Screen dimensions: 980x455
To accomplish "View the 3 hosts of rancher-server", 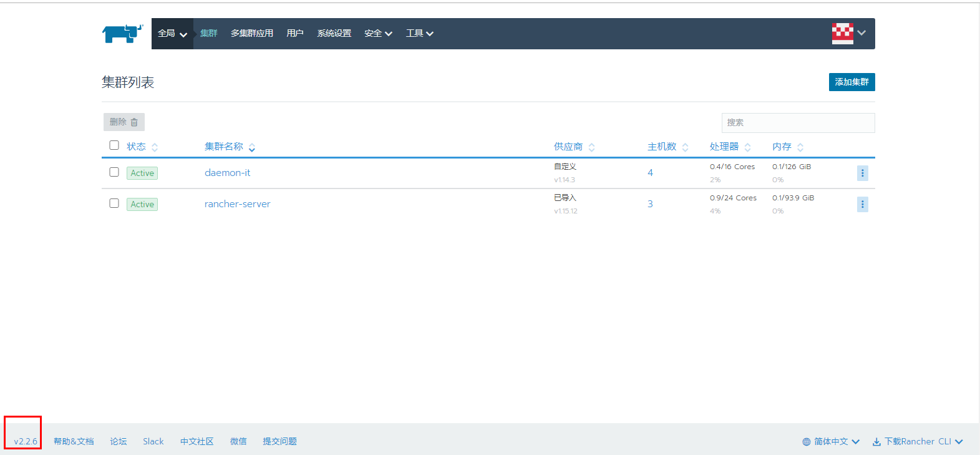I will pos(650,204).
